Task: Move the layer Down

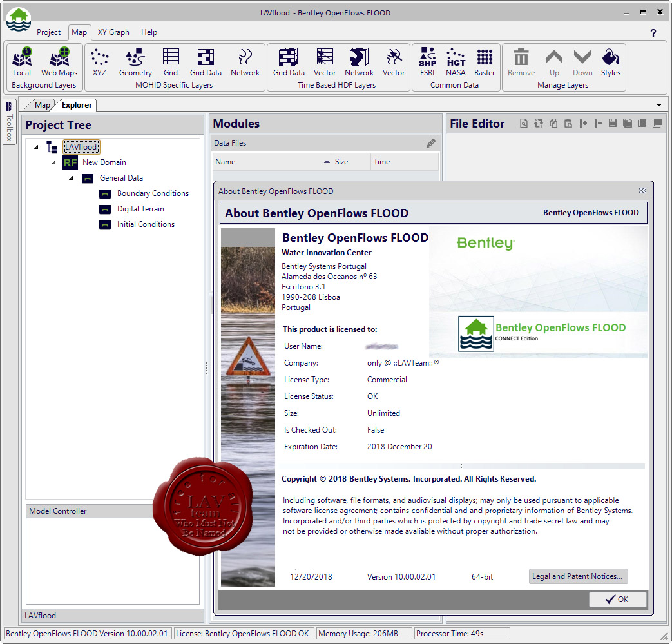Action: tap(582, 62)
